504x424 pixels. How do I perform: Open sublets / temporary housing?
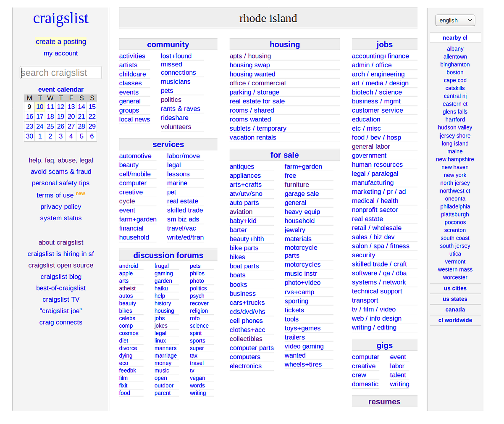point(258,129)
